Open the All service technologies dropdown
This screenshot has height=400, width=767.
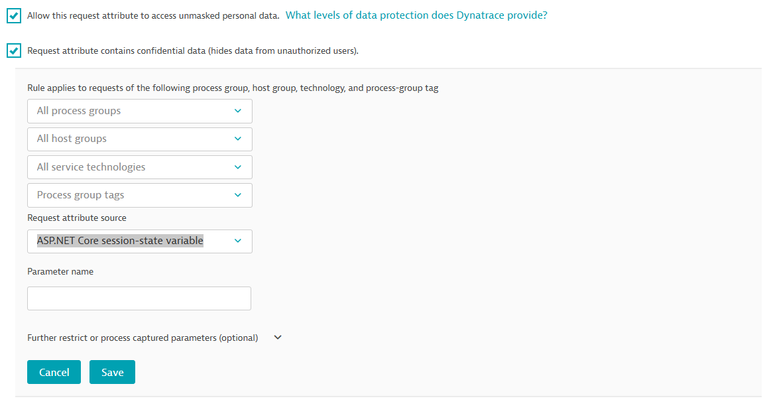click(x=139, y=167)
